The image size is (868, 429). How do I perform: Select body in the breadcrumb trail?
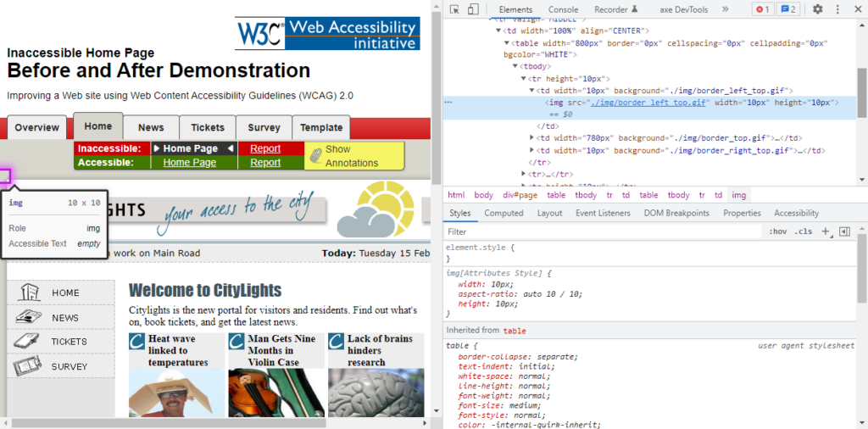click(x=483, y=195)
